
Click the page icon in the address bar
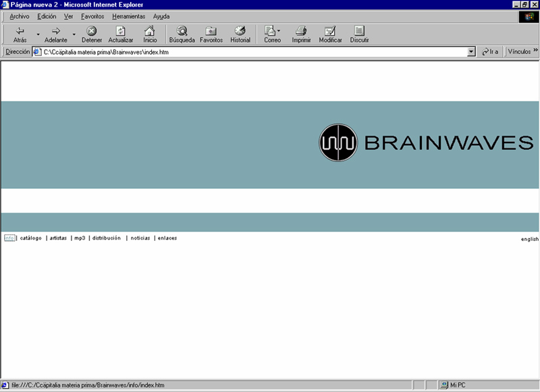[x=37, y=52]
